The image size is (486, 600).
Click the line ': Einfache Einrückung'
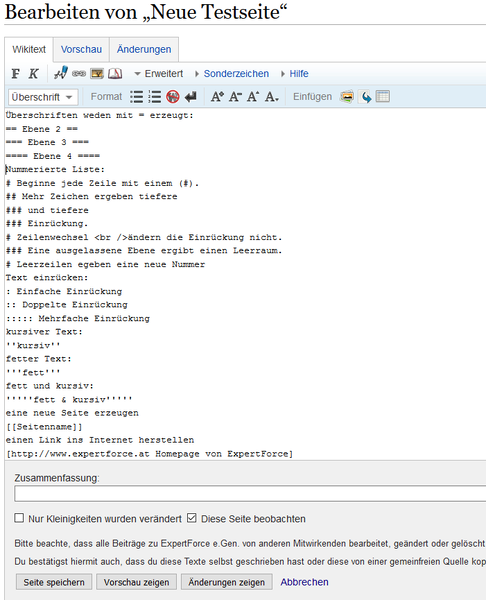(64, 291)
